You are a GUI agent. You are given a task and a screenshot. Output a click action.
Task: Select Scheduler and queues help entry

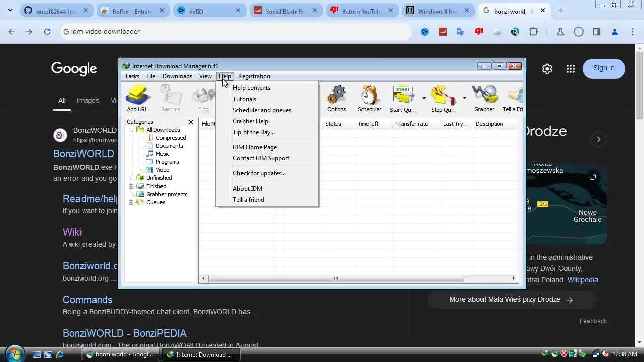[267, 110]
